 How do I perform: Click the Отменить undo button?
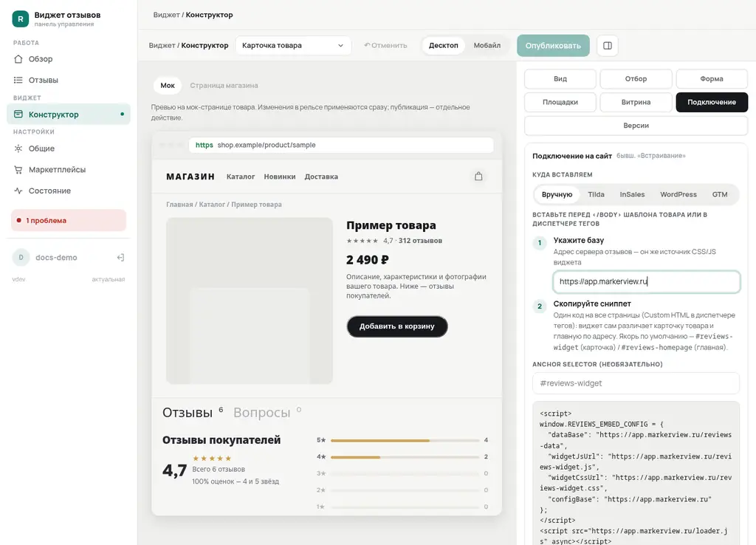click(385, 45)
